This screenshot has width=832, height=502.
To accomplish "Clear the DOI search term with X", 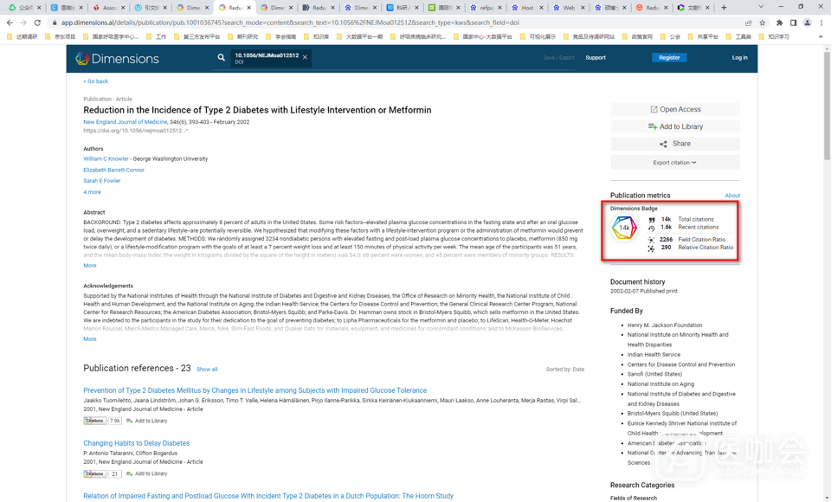I will [x=305, y=57].
